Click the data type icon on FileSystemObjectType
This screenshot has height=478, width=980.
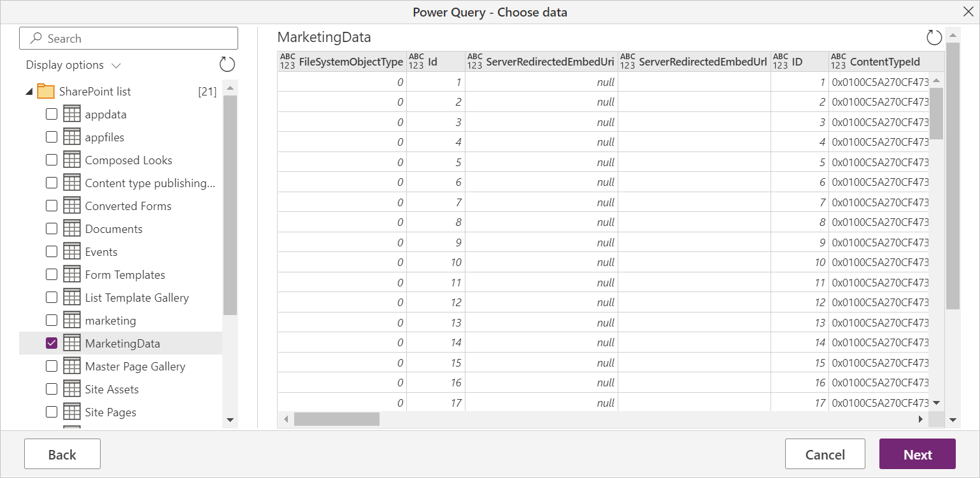(286, 61)
